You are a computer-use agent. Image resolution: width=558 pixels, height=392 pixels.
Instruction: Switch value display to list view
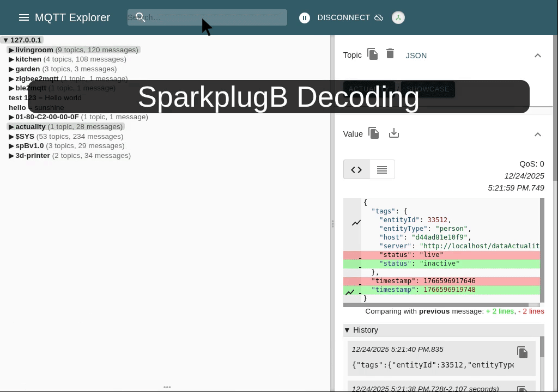[x=381, y=169]
